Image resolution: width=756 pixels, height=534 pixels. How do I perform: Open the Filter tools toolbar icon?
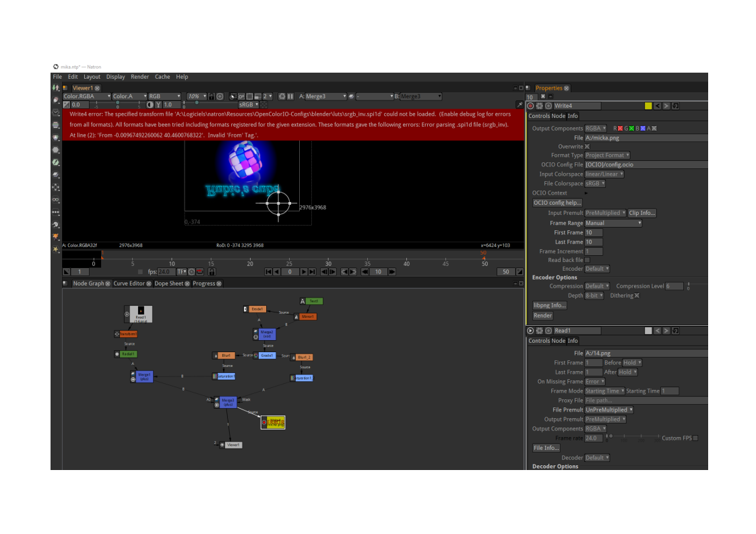click(x=56, y=150)
